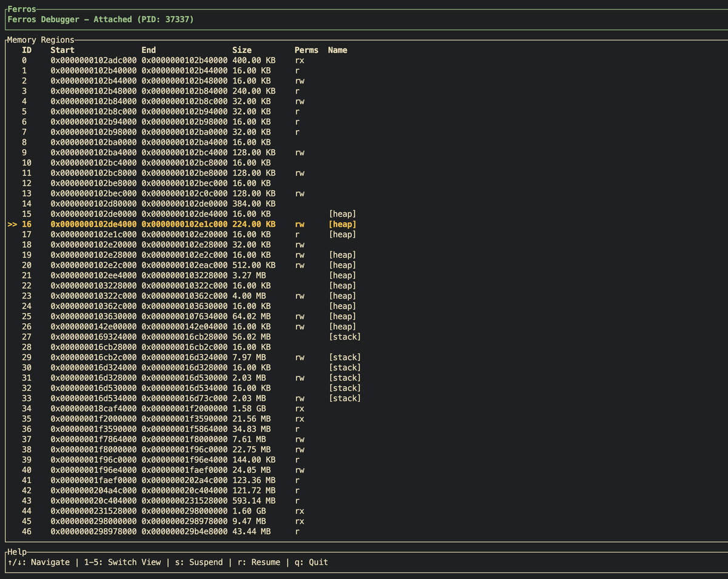The height and width of the screenshot is (579, 728).
Task: Click the '>>' selection marker beside row 16
Action: coord(12,224)
